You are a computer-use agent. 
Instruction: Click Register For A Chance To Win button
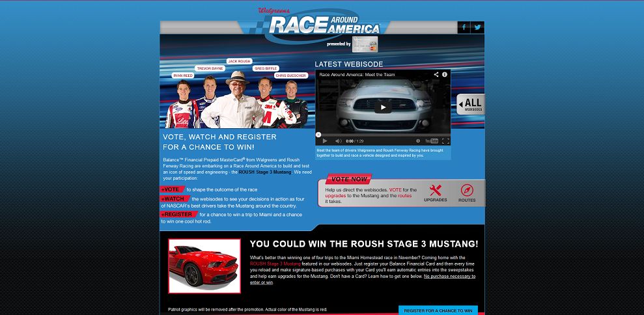(438, 310)
